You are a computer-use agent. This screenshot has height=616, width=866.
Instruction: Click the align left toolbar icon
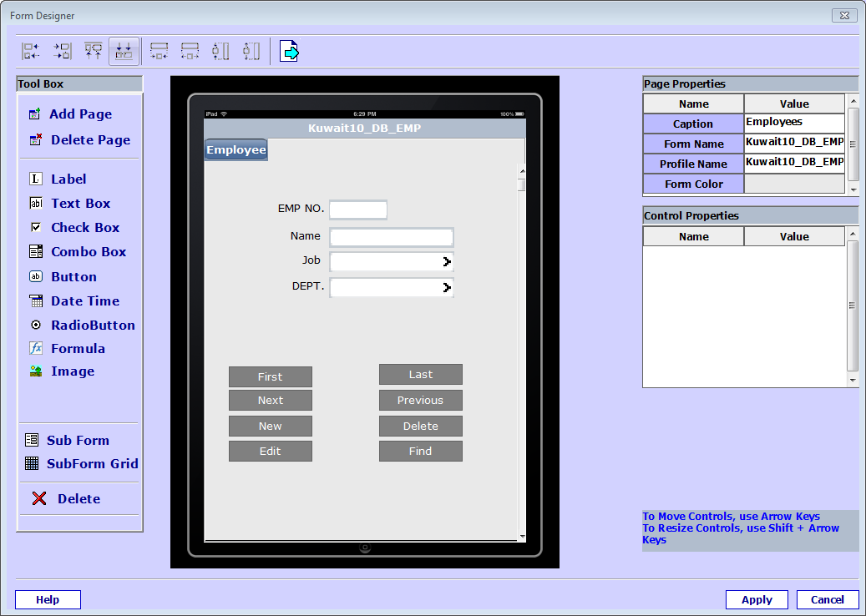click(x=31, y=52)
